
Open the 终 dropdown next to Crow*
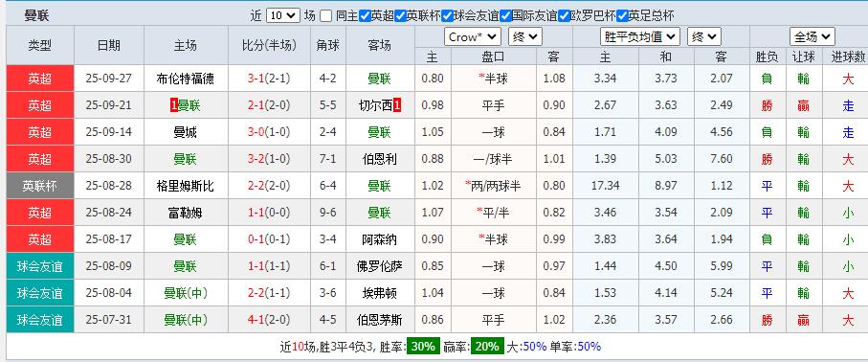coord(525,37)
